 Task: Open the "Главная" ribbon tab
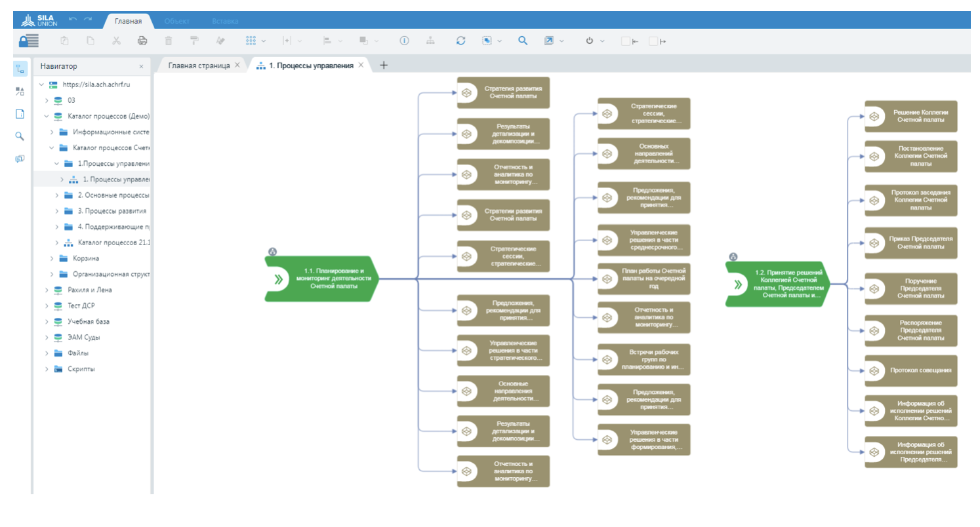[128, 21]
